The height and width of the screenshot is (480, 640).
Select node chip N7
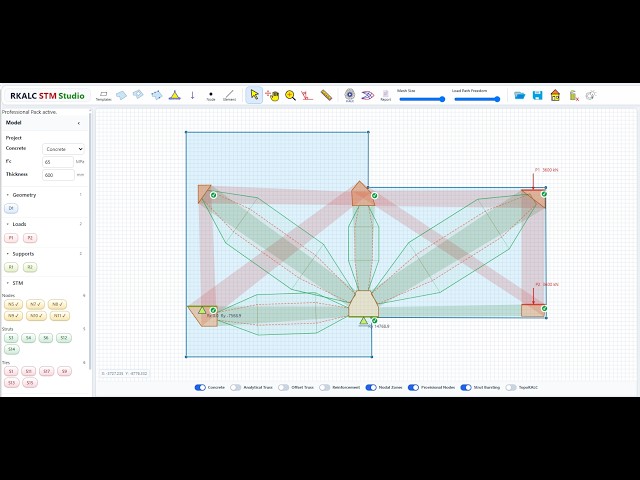point(35,304)
